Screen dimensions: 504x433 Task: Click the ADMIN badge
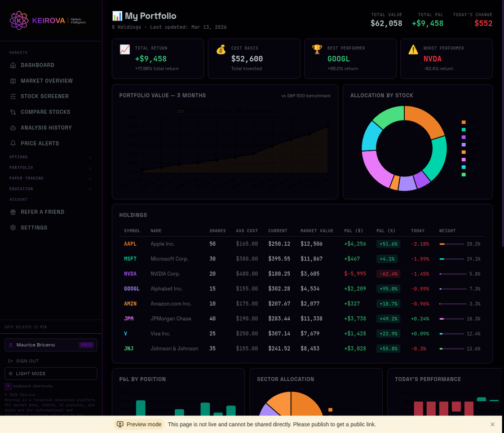(x=86, y=345)
